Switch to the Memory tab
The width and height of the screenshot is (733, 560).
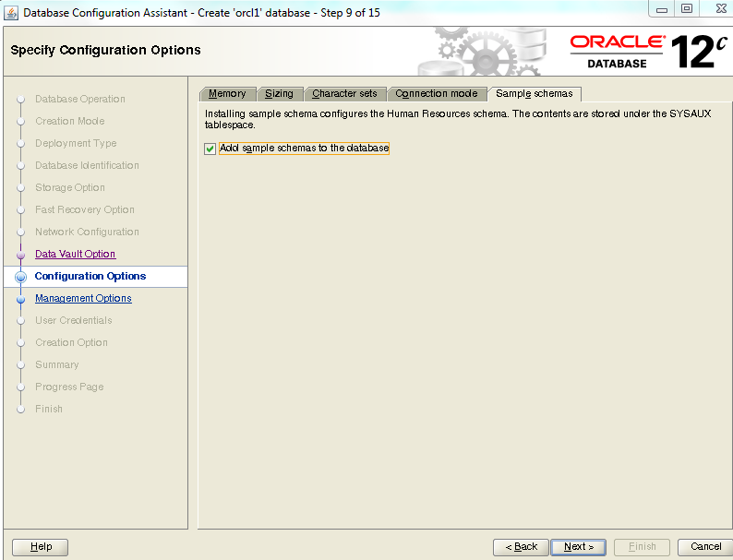[227, 93]
